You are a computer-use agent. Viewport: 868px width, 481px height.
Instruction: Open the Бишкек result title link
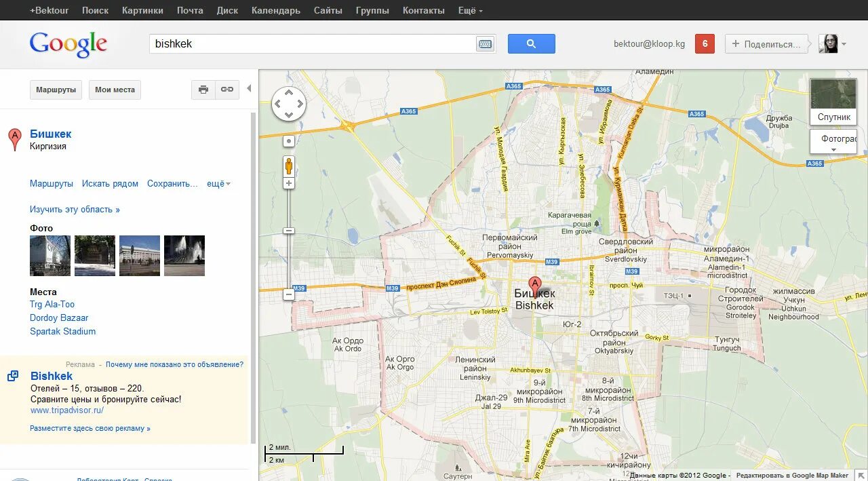(50, 134)
